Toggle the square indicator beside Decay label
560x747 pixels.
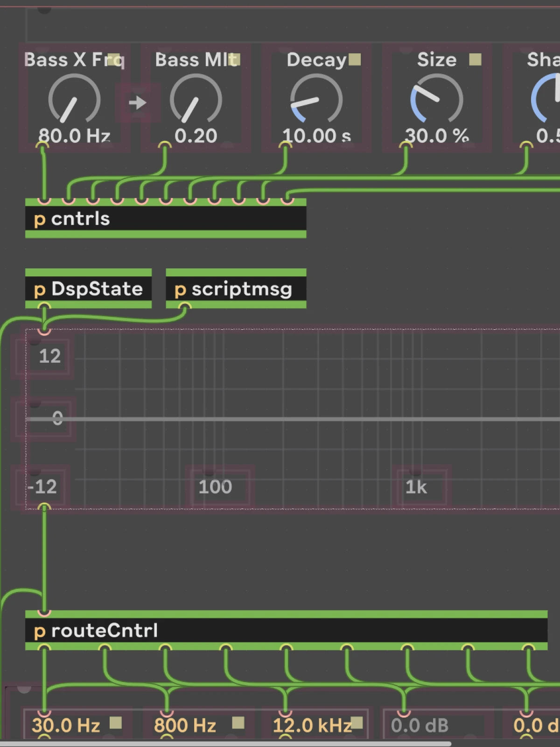click(x=355, y=59)
